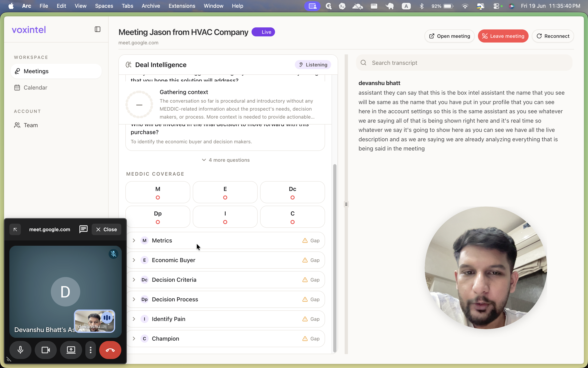Expand the 4 more questions list
The width and height of the screenshot is (588, 368).
click(225, 160)
